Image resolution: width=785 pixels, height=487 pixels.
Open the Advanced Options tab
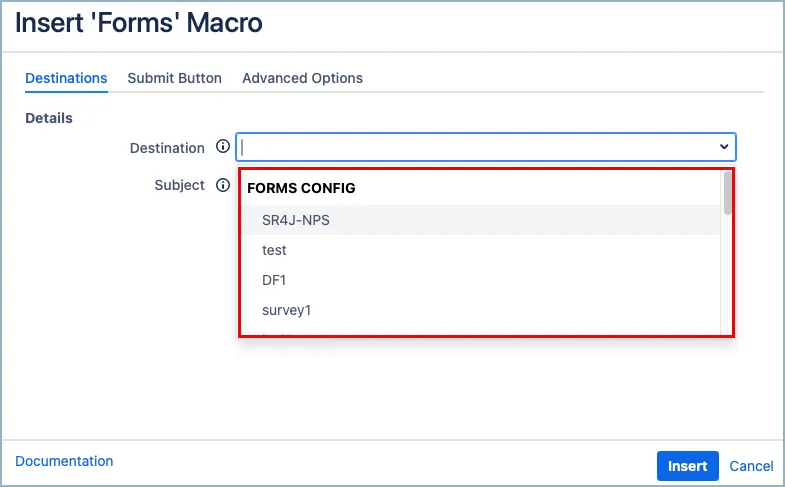[x=302, y=78]
